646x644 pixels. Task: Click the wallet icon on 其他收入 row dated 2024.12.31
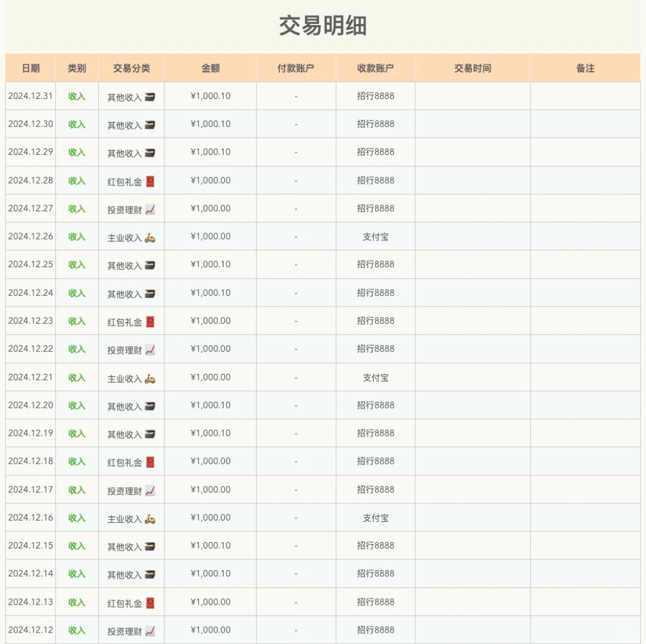(151, 96)
